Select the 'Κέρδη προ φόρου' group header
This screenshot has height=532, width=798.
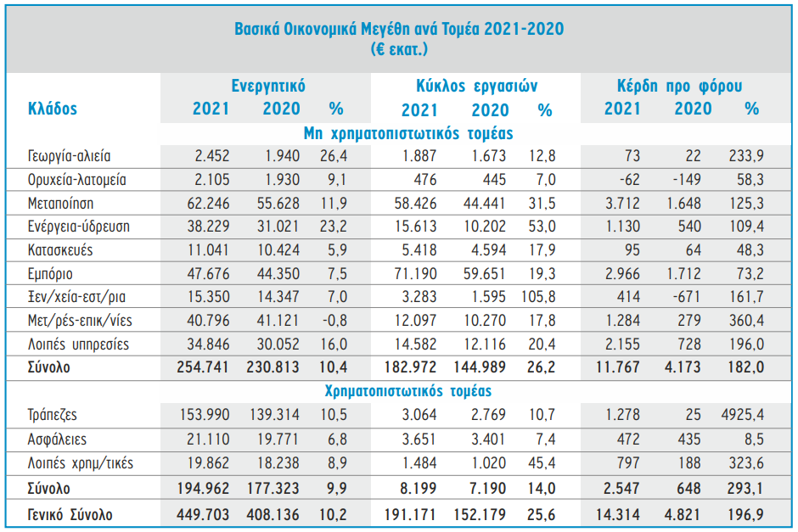pos(679,86)
